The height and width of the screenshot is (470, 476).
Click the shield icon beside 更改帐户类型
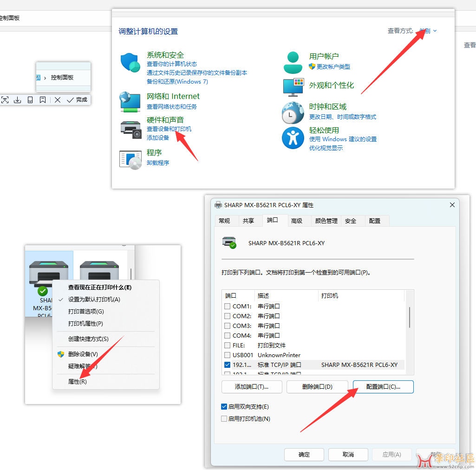click(312, 66)
